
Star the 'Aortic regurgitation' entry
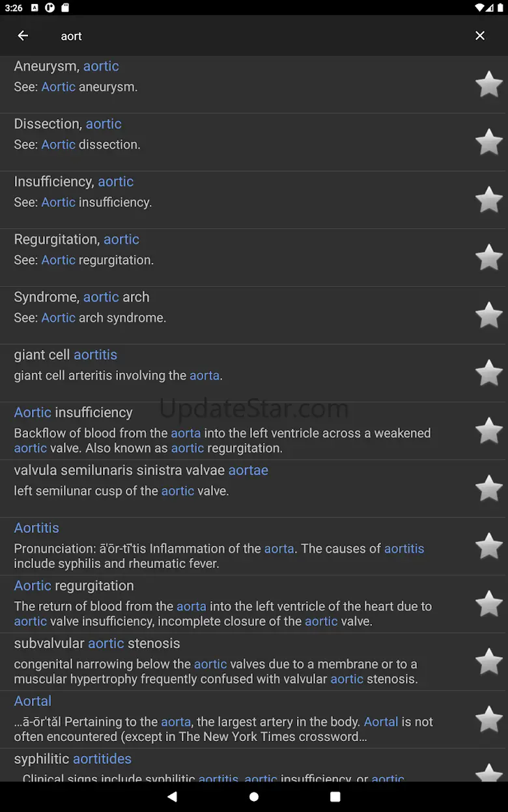[488, 604]
